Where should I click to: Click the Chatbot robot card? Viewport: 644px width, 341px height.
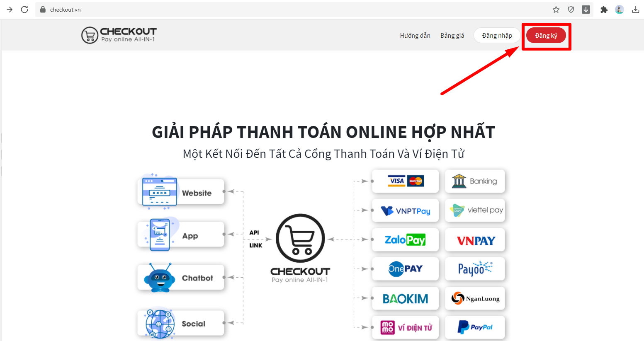[x=181, y=277]
